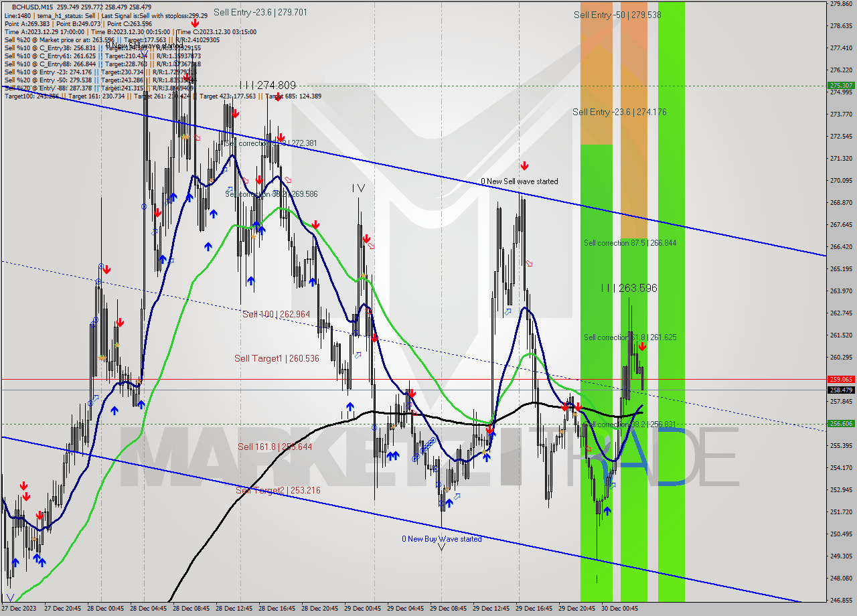Viewport: 857px width, 616px height.
Task: Click the '30 Dec 00:45' time axis label
Action: [x=619, y=609]
